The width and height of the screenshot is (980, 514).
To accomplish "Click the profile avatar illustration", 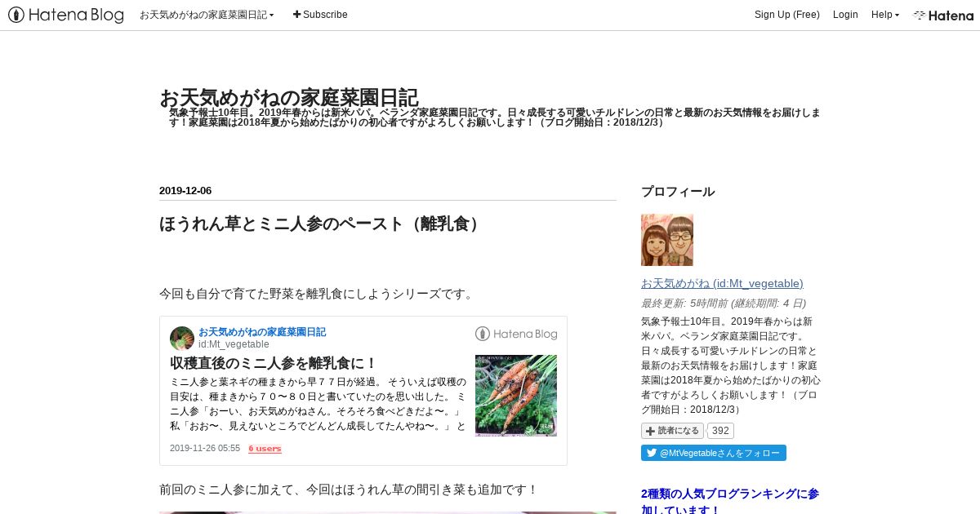I will coord(667,240).
